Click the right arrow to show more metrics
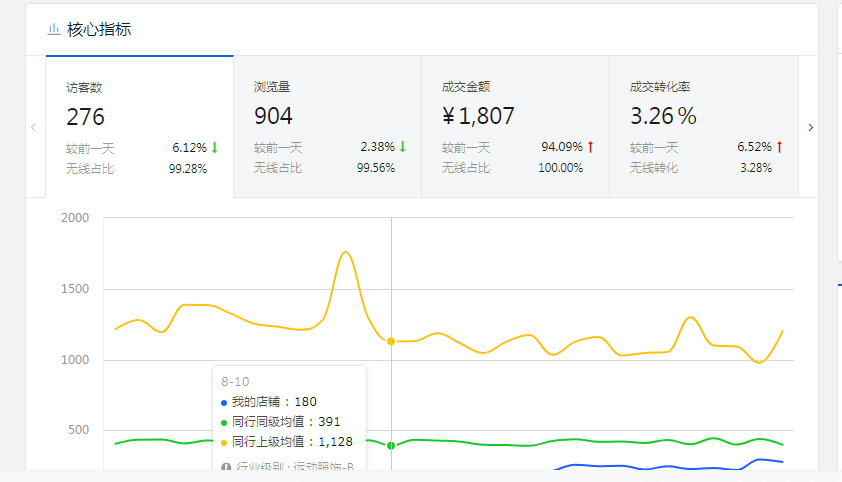This screenshot has height=482, width=842. [x=810, y=128]
